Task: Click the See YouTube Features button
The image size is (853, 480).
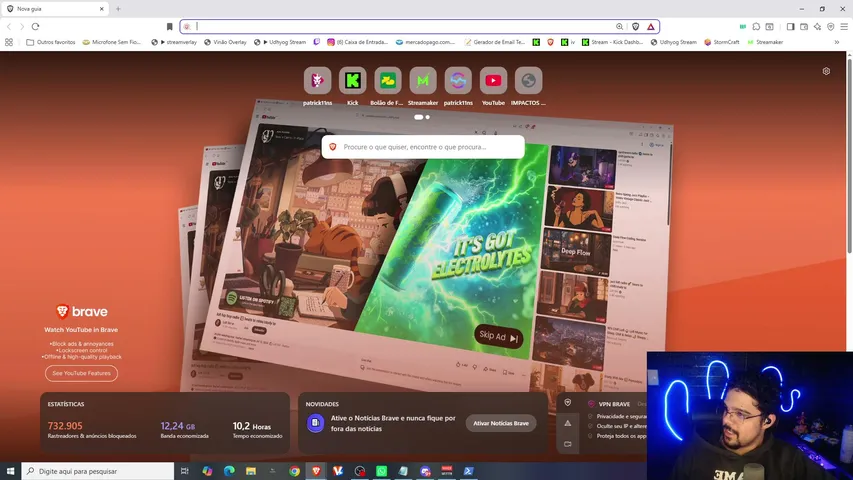Action: (81, 373)
